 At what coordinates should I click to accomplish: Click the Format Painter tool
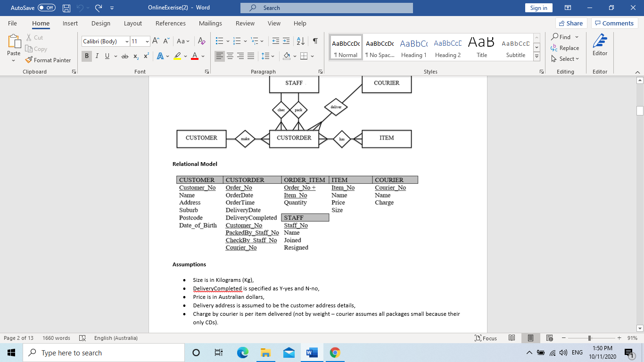coord(48,60)
